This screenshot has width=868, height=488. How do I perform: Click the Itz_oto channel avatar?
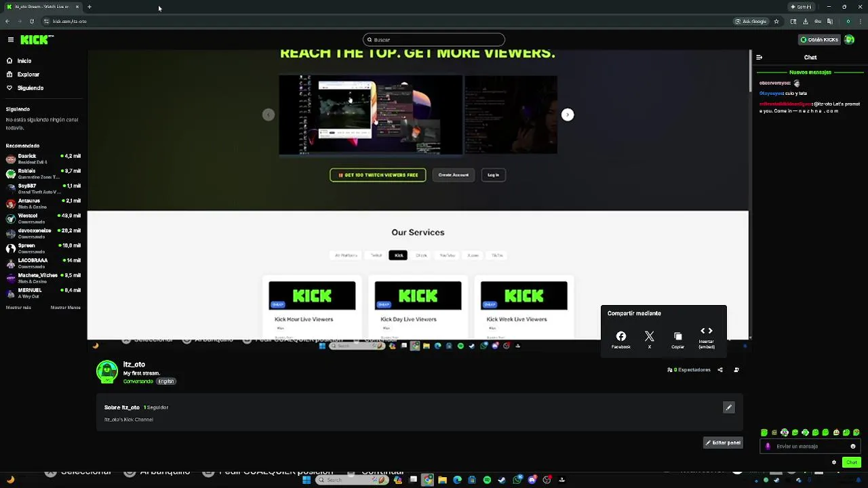click(107, 372)
